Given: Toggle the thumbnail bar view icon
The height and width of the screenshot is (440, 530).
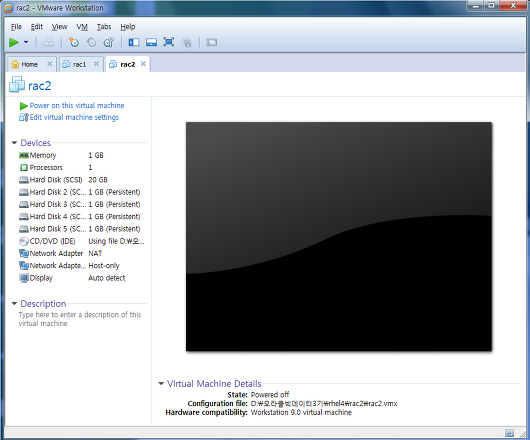Looking at the screenshot, I should click(x=151, y=42).
